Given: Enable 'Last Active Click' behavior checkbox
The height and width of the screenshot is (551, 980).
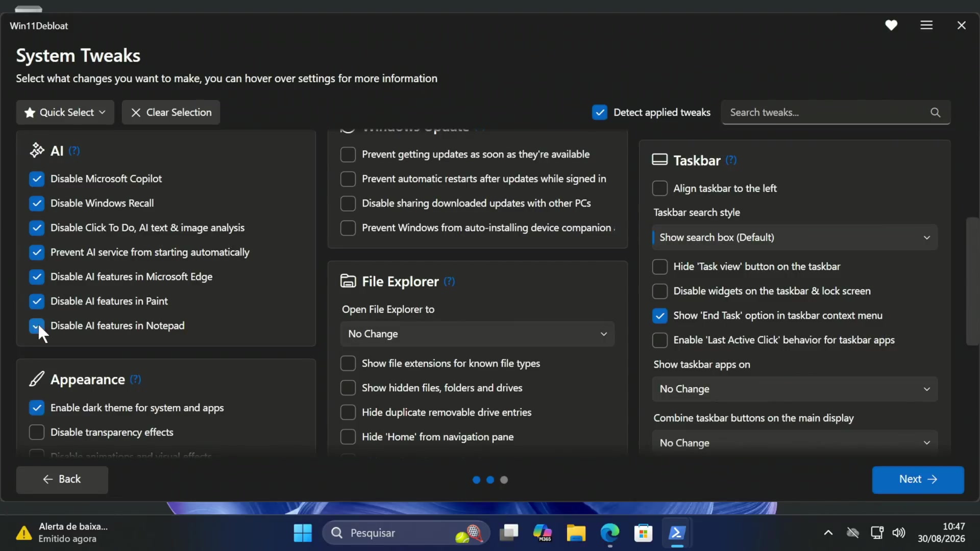Looking at the screenshot, I should 660,340.
